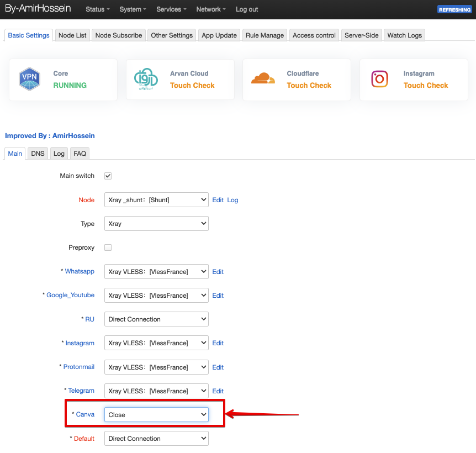Open the RU Direct Connection dropdown

156,319
